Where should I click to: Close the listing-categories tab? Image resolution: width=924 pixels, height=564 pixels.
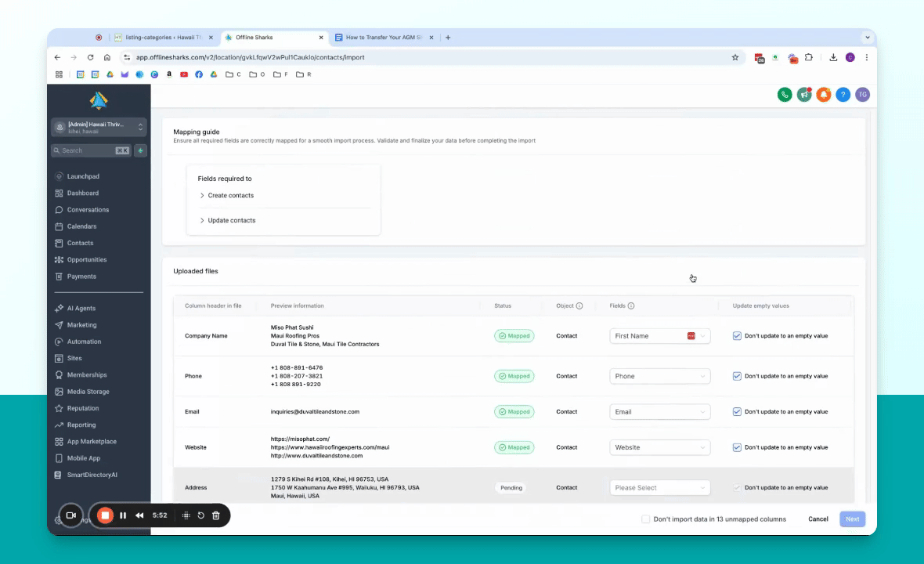point(211,37)
